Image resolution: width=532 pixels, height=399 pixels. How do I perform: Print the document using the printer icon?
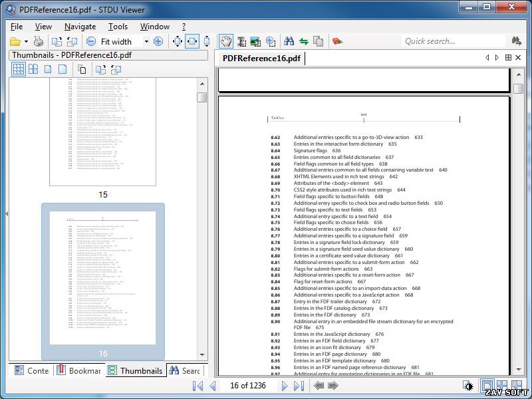[x=39, y=42]
